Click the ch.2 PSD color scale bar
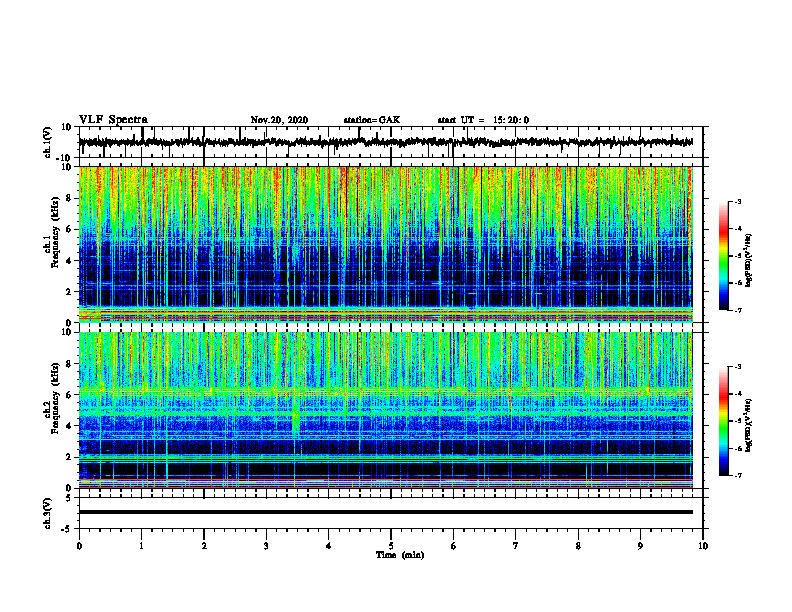 point(724,421)
